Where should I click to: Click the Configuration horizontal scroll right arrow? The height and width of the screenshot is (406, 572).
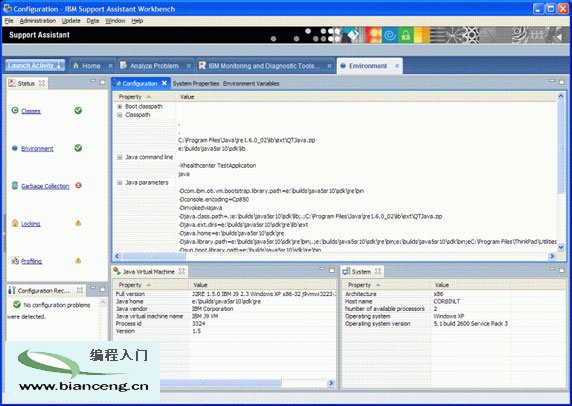(x=552, y=256)
